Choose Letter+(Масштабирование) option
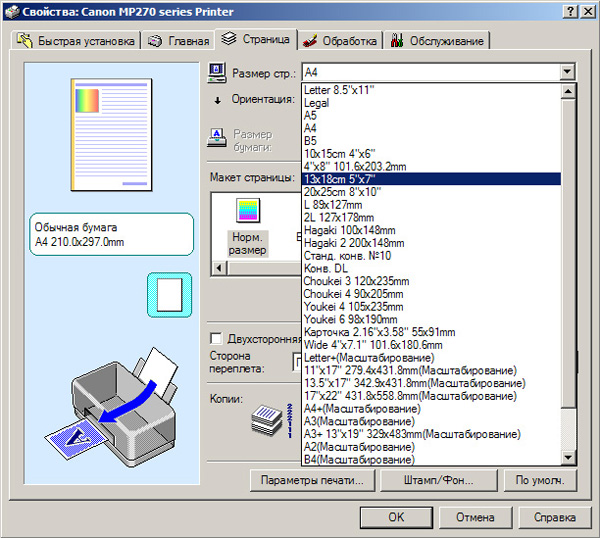 (432, 358)
